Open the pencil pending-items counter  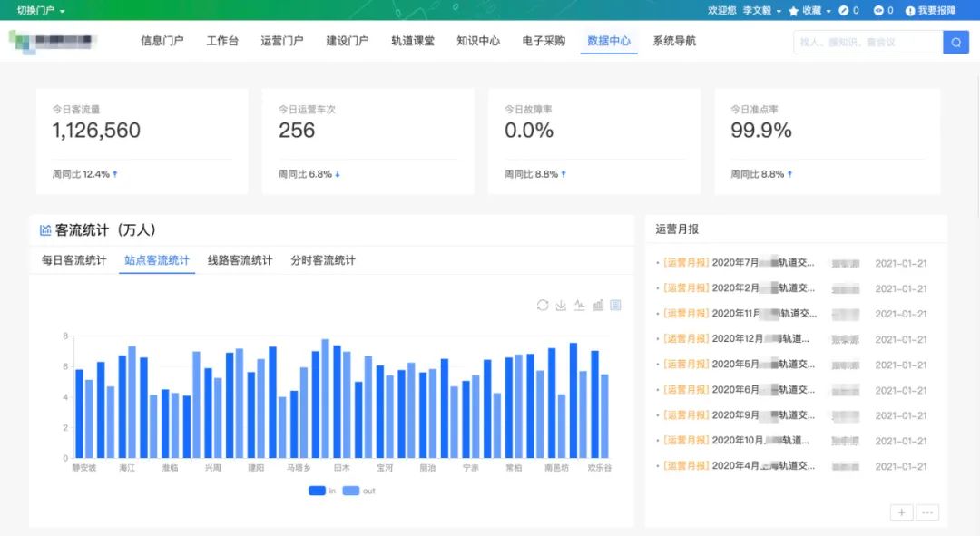(844, 11)
